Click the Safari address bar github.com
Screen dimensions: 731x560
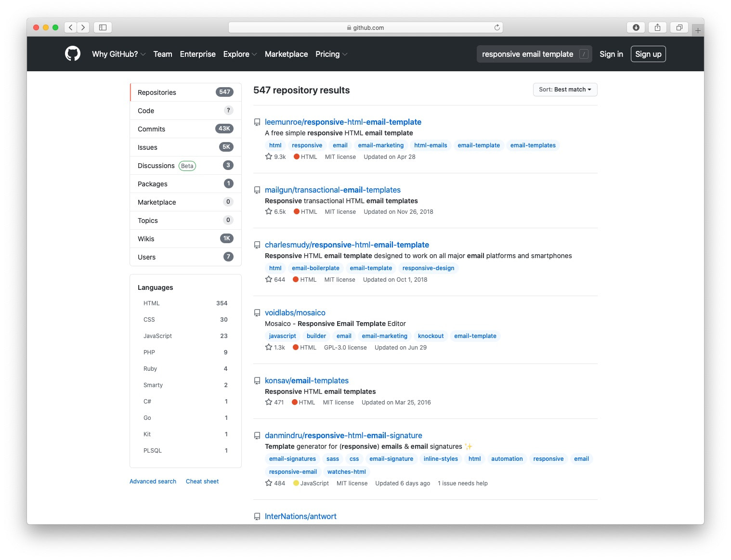click(365, 27)
